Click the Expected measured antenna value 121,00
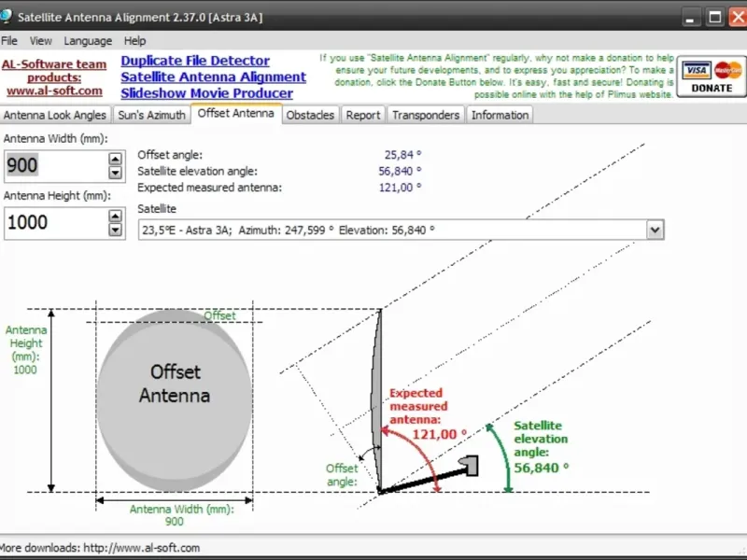Viewport: 747px width, 560px height. point(400,188)
